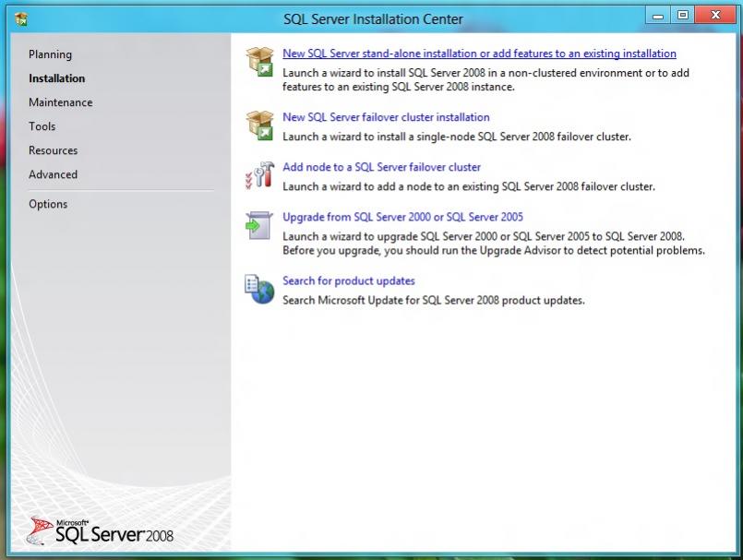This screenshot has height=560, width=743.
Task: Click Upgrade from SQL Server 2000 or 2005 link
Action: click(x=402, y=217)
